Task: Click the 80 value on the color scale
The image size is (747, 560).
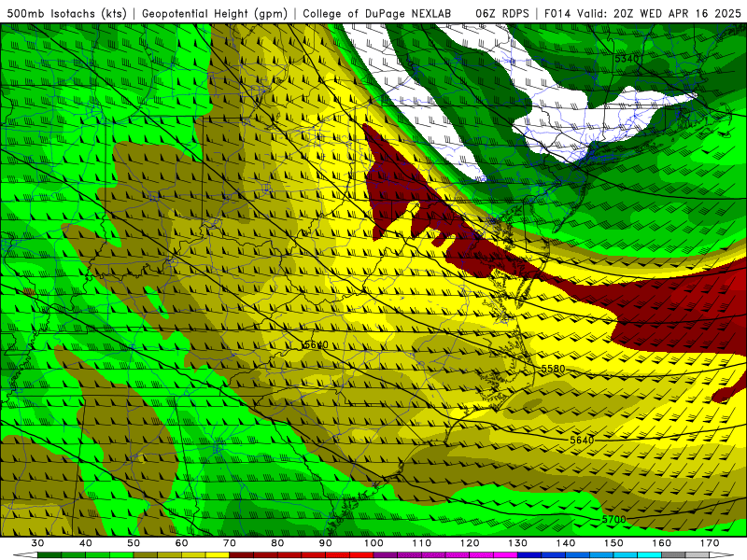Action: pos(277,543)
